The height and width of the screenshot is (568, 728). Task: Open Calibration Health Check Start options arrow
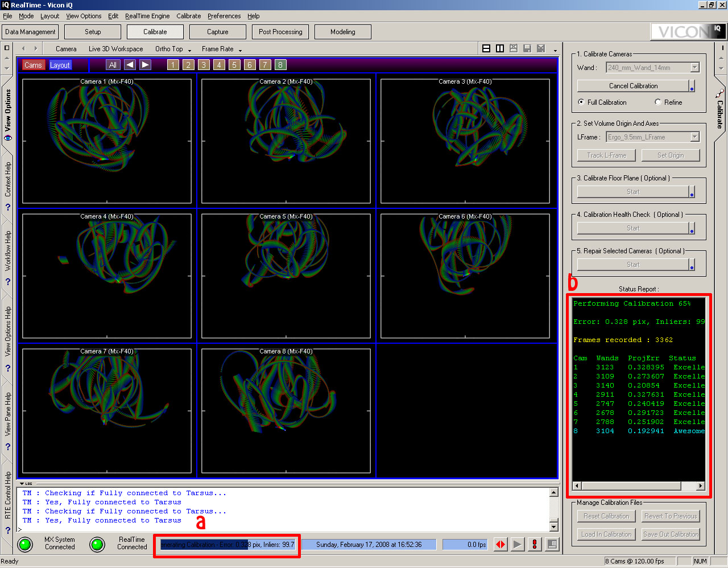(692, 228)
